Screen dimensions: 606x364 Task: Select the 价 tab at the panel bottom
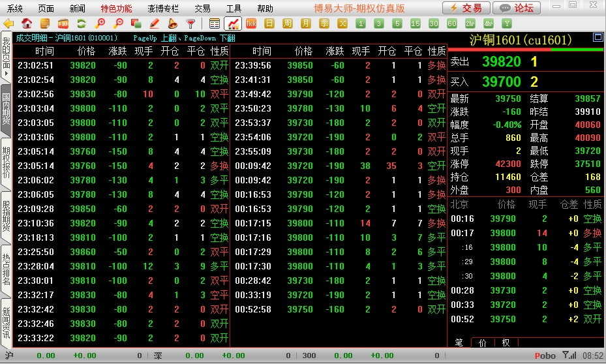pos(482,342)
